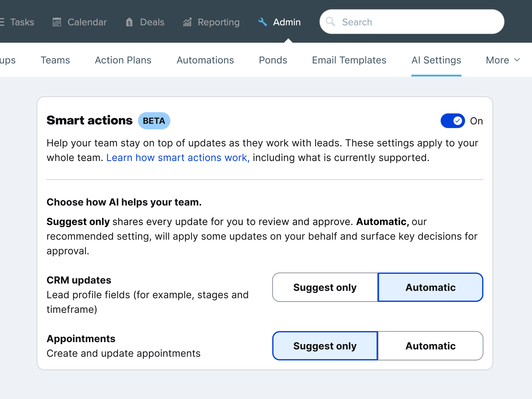Open Learn how smart actions work link
Viewport: 532px width, 399px height.
pyautogui.click(x=178, y=158)
